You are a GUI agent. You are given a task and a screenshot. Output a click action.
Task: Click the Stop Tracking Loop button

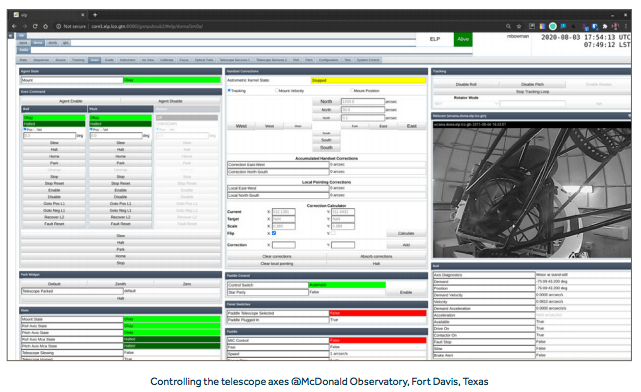point(532,92)
